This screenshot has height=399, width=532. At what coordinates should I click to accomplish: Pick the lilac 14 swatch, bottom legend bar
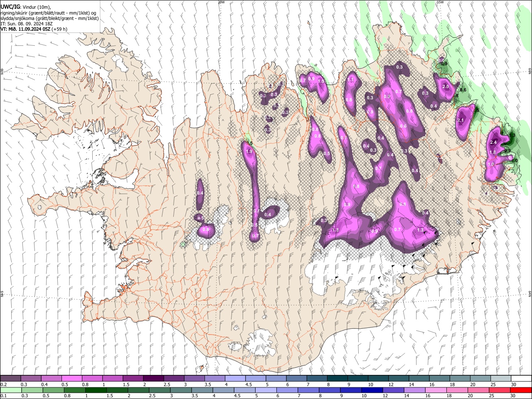[x=414, y=390]
